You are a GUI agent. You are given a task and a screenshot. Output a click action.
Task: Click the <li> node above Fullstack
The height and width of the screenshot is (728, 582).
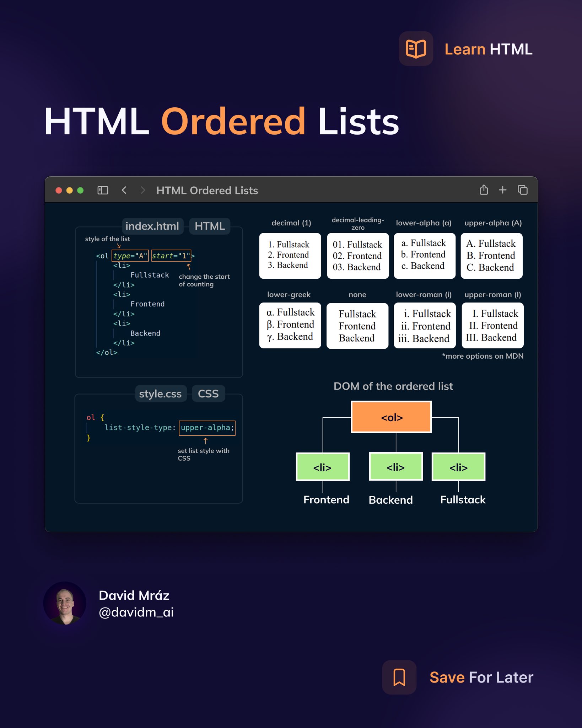458,467
